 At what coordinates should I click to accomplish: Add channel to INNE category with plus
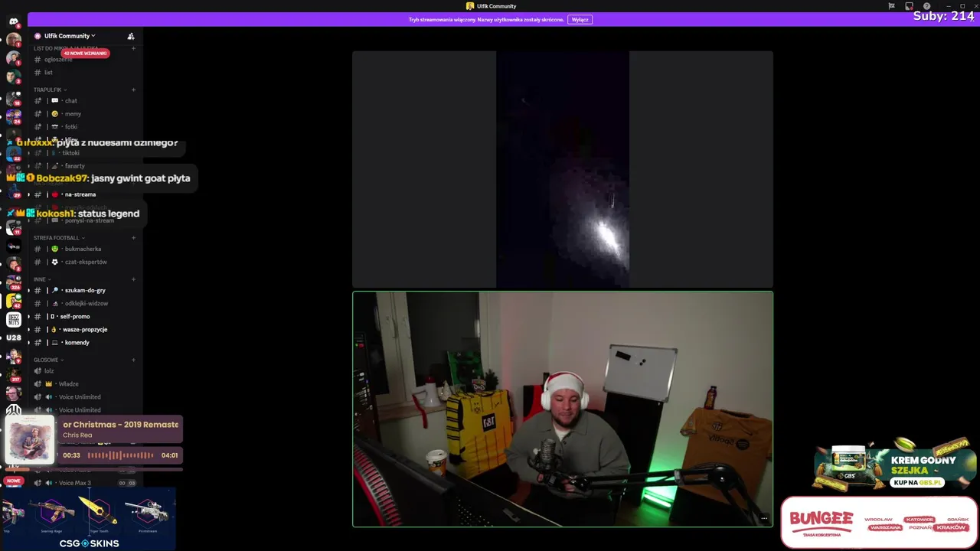(133, 279)
